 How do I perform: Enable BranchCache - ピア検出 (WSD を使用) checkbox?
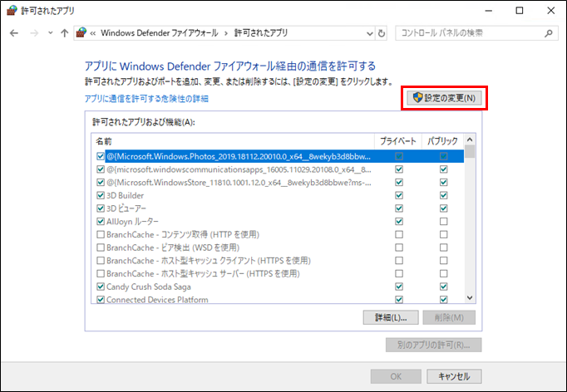coord(101,247)
